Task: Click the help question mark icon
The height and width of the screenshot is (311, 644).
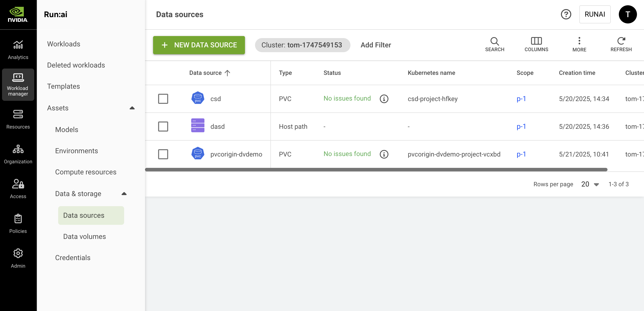Action: point(566,14)
